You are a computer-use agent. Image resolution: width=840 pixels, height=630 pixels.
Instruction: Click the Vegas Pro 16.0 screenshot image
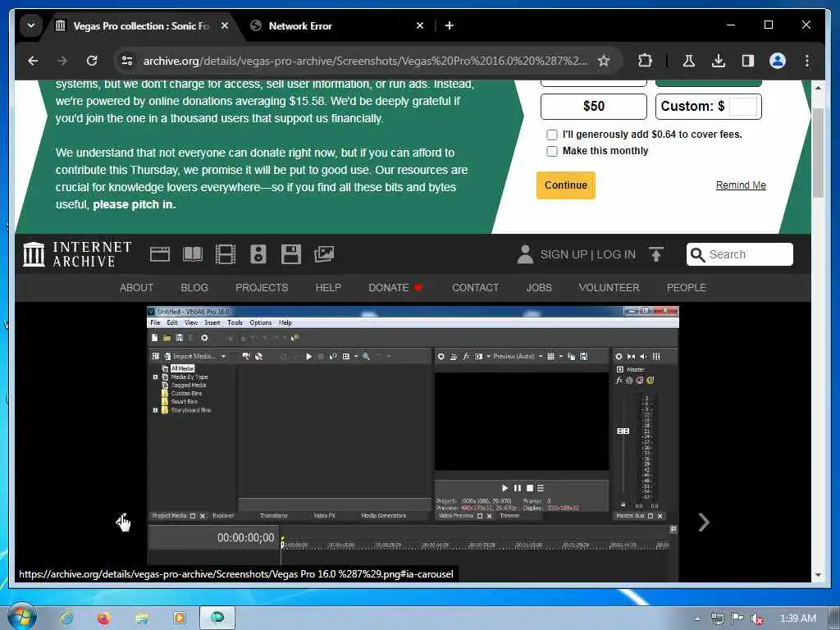point(413,444)
